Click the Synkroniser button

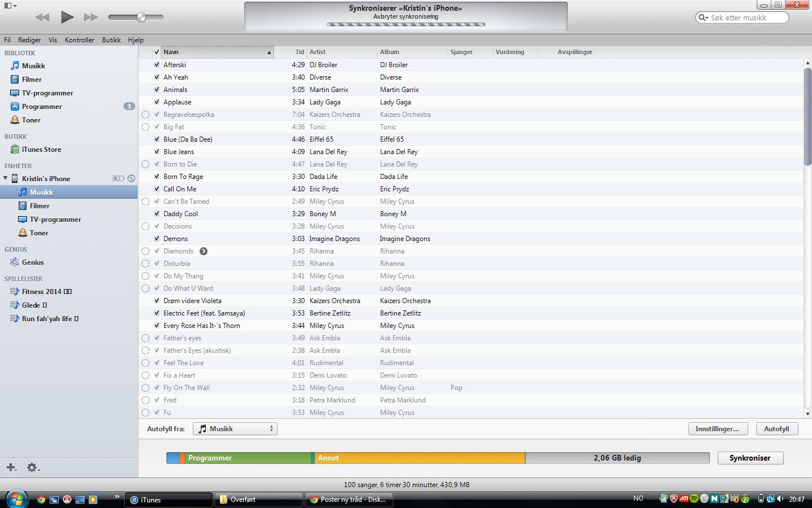coord(750,458)
